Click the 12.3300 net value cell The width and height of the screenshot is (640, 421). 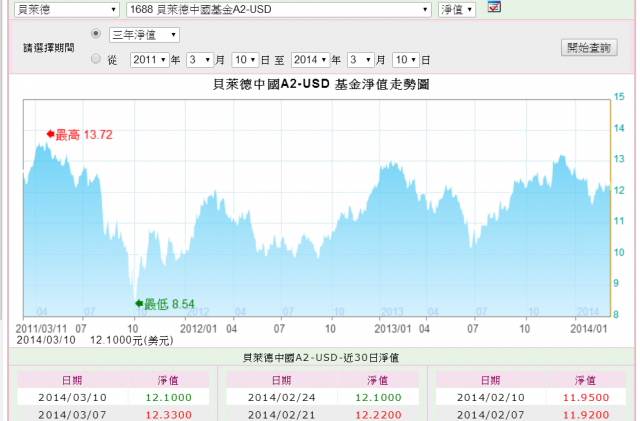coord(169,414)
